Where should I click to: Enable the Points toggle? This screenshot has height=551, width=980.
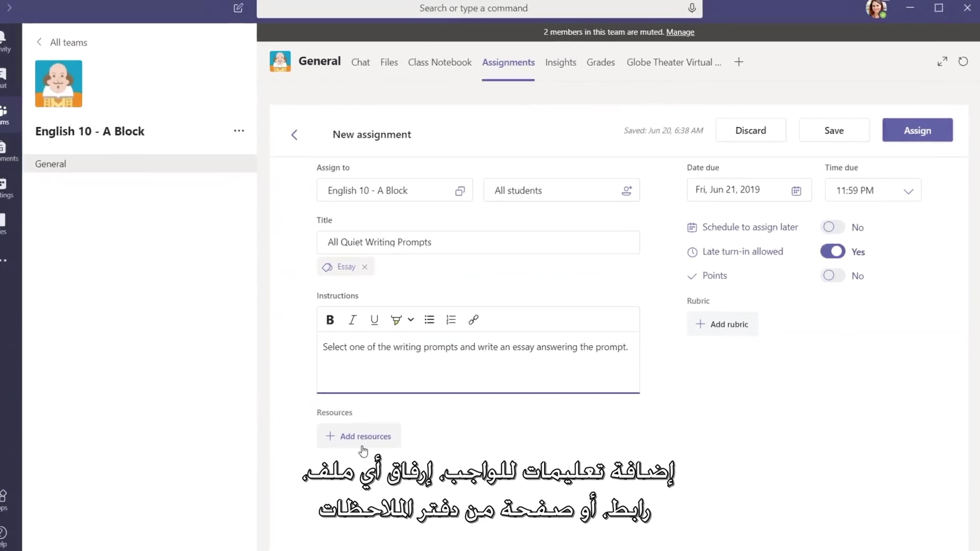[832, 275]
